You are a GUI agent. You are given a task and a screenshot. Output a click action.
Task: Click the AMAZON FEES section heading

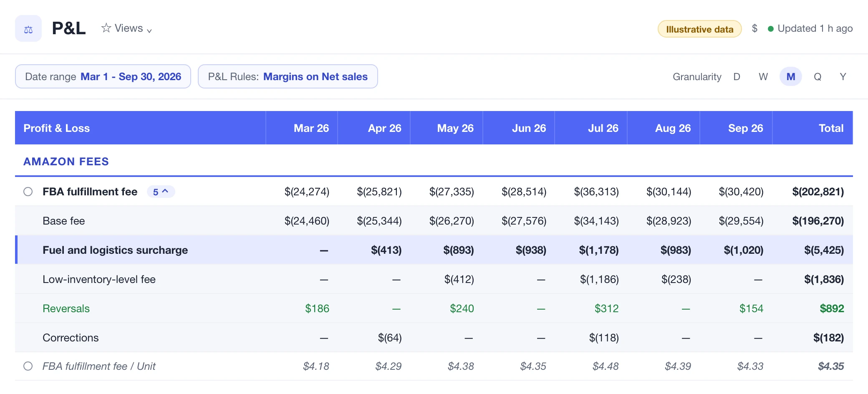(x=66, y=162)
